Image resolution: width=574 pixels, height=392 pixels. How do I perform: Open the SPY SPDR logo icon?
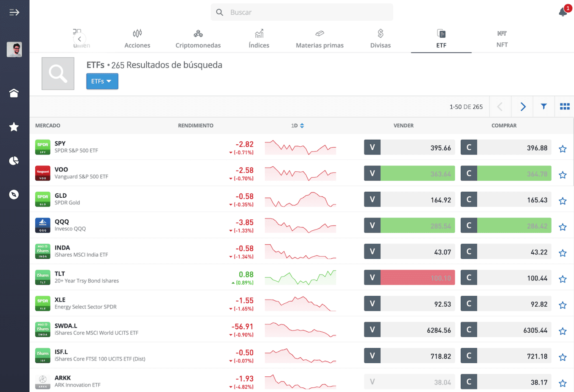pyautogui.click(x=43, y=147)
